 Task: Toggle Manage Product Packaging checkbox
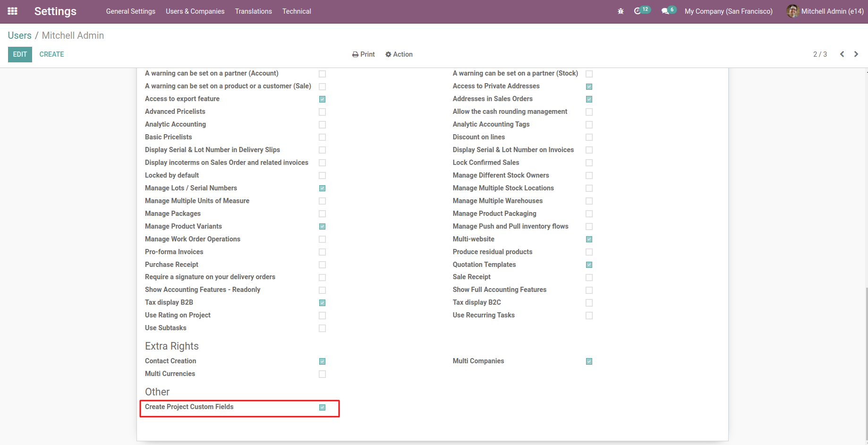pyautogui.click(x=589, y=214)
